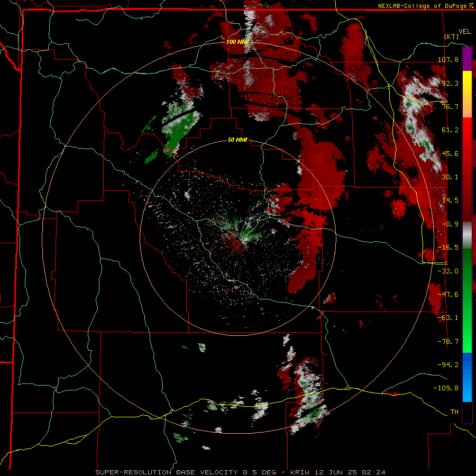Click the 100 NMI range ring label

(x=237, y=42)
